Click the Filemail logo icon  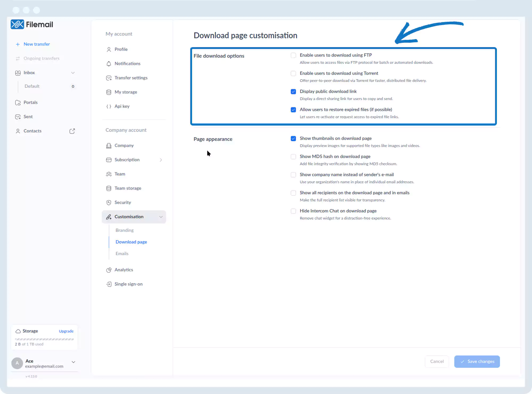click(x=17, y=24)
